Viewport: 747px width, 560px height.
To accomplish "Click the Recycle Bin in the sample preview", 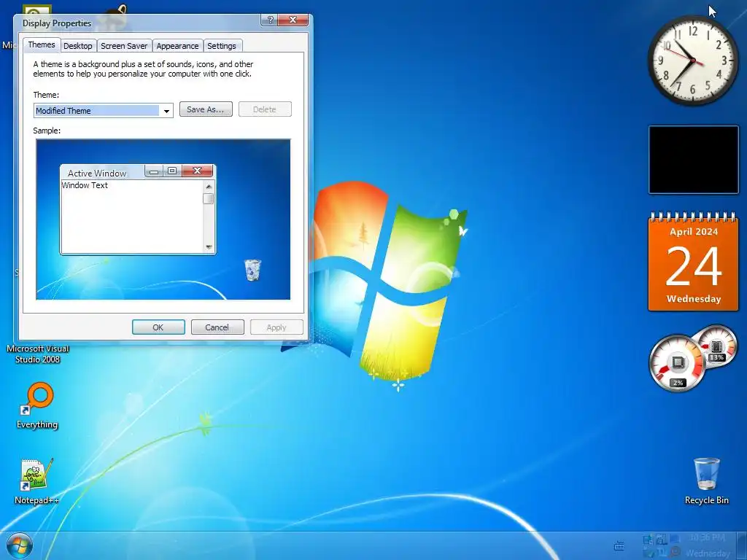I will coord(252,270).
